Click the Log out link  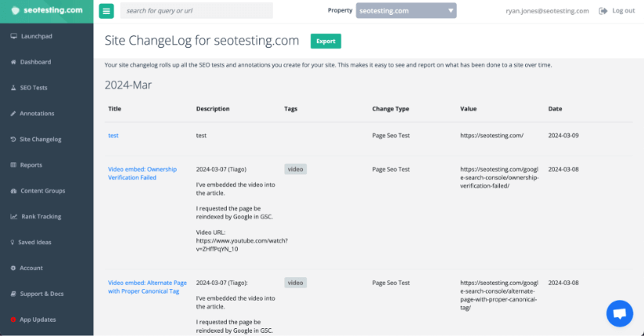[618, 11]
